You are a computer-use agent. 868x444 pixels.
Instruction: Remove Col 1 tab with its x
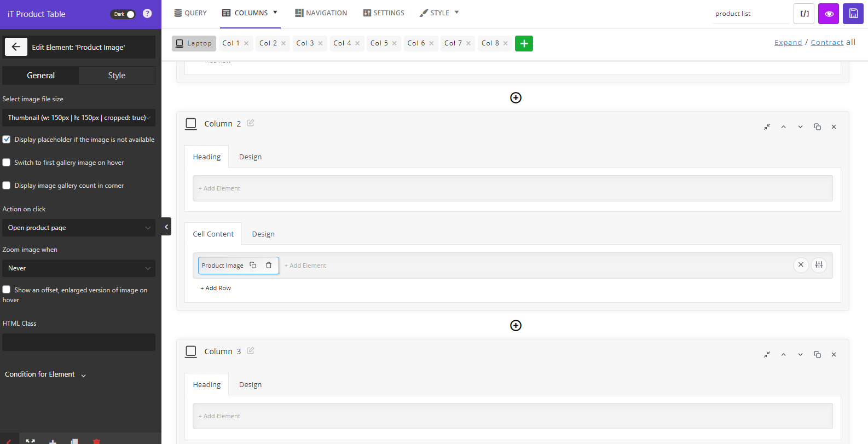tap(246, 43)
